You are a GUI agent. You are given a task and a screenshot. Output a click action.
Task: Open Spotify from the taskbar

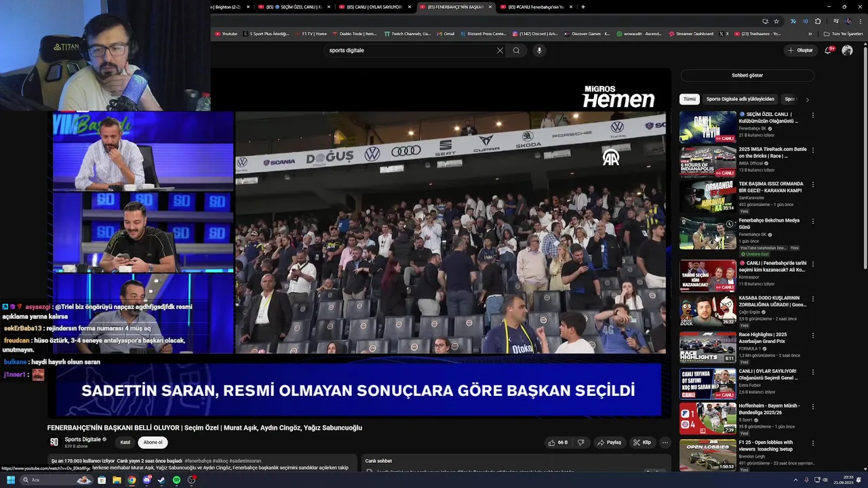click(176, 480)
